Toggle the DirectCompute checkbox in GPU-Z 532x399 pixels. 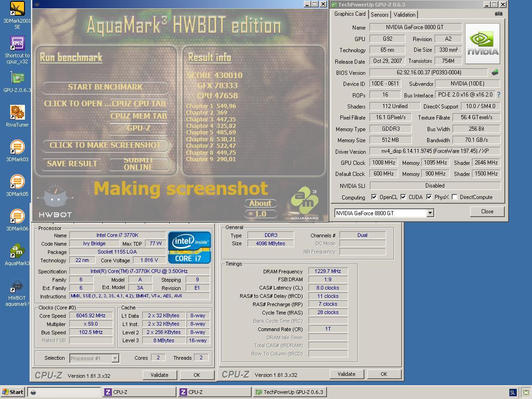(x=454, y=197)
